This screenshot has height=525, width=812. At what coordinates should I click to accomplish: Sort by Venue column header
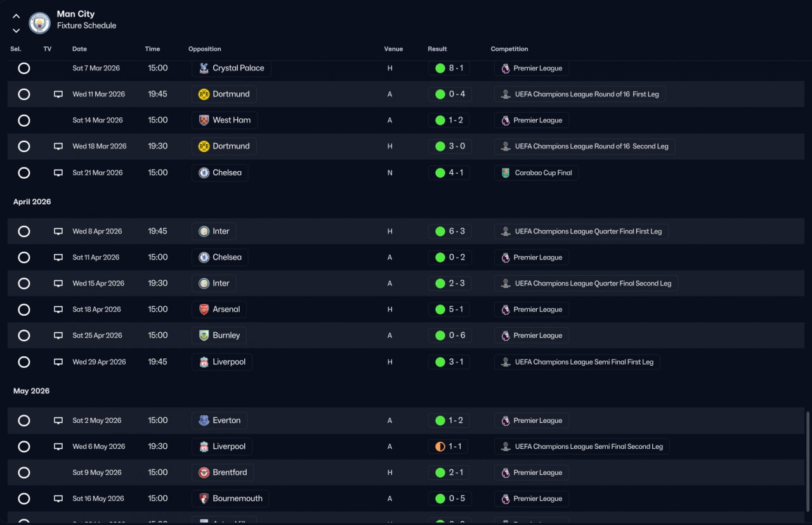click(x=393, y=49)
